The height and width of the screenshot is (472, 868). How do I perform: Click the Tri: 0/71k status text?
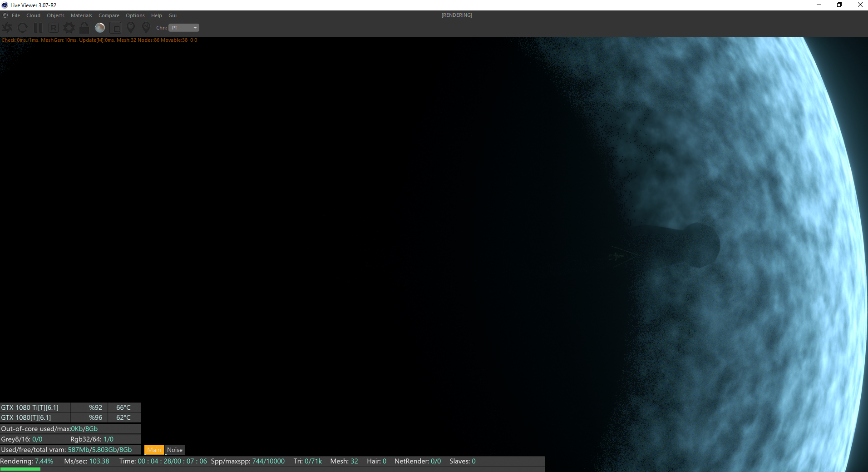pyautogui.click(x=308, y=461)
